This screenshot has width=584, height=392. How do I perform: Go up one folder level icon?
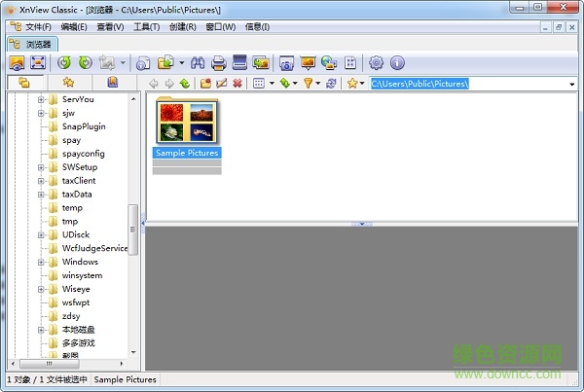185,84
